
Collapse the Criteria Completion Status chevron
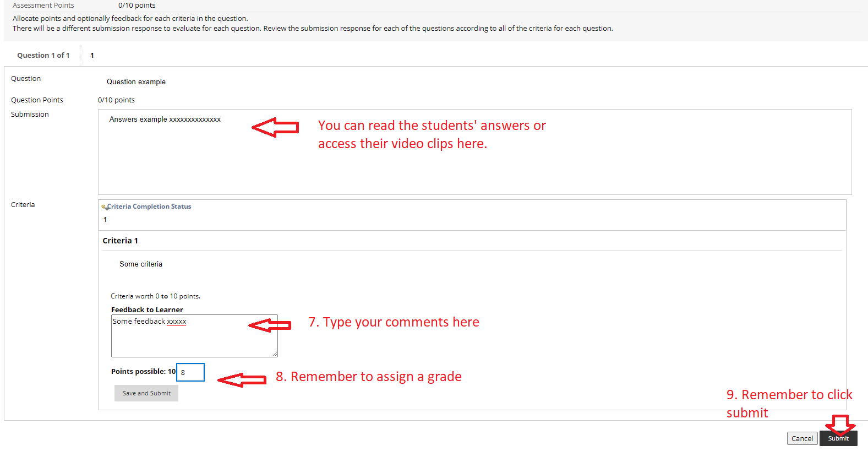pos(104,207)
